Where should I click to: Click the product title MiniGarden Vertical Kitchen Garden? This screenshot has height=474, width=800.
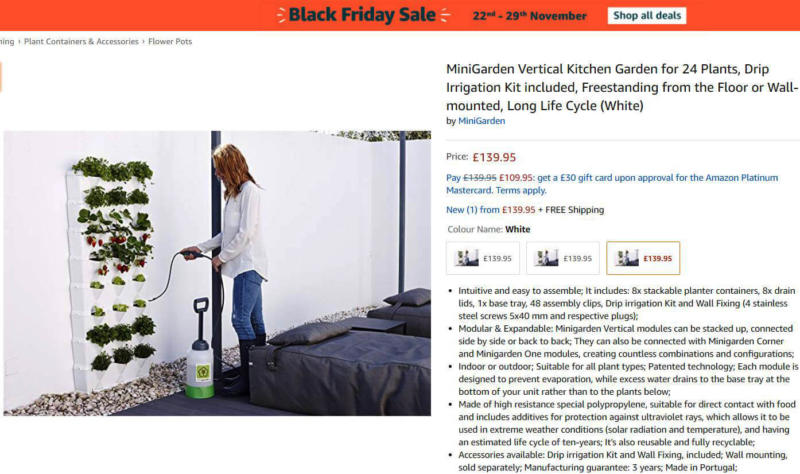(622, 87)
